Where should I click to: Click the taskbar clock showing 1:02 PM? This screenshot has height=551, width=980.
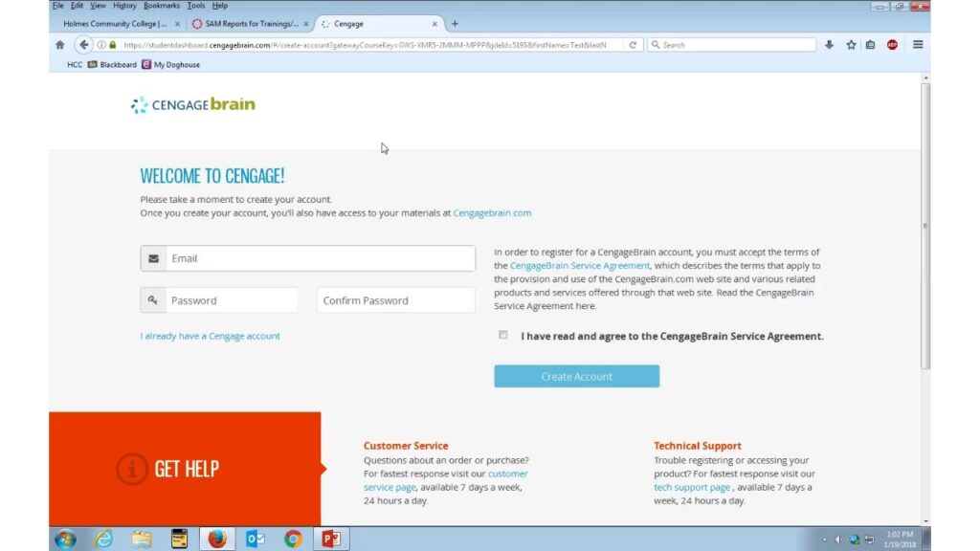[900, 540]
